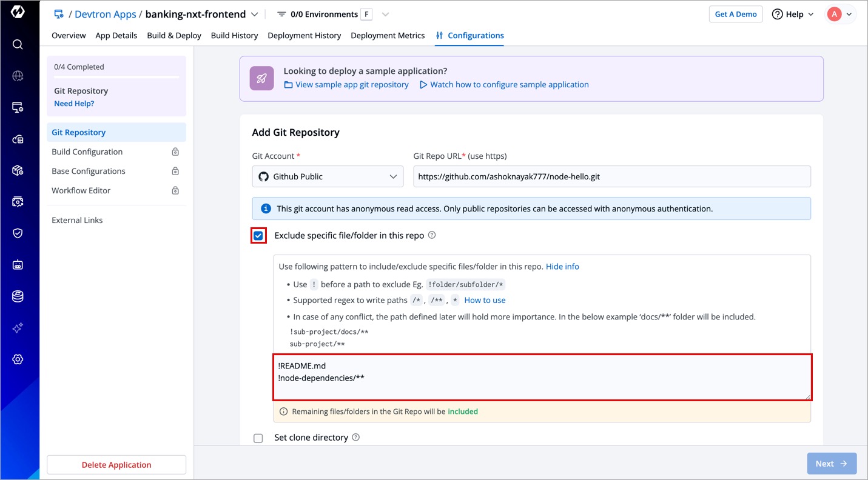Click the Hide info link
The width and height of the screenshot is (868, 480).
(562, 267)
